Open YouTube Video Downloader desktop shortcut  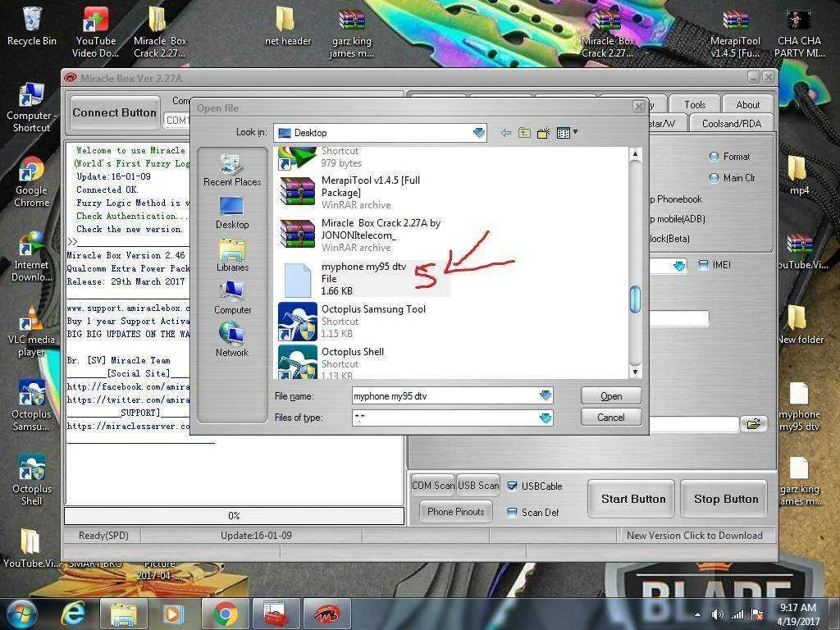(x=96, y=32)
